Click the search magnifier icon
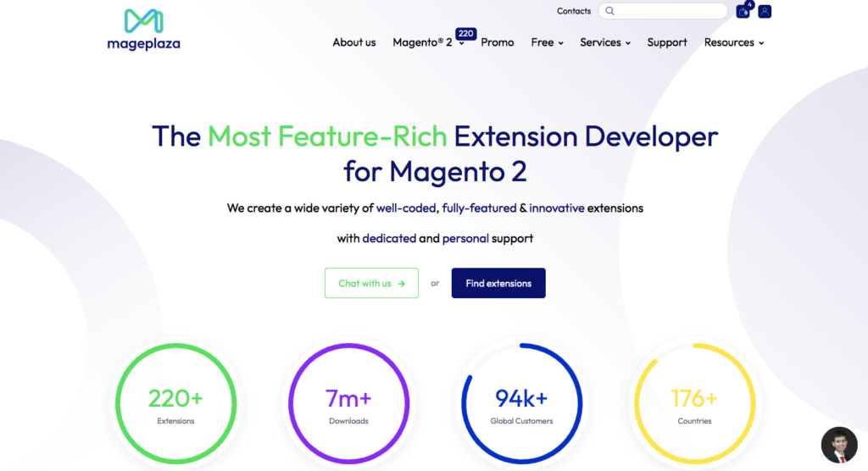Screen dimensions: 868x471 [x=609, y=11]
